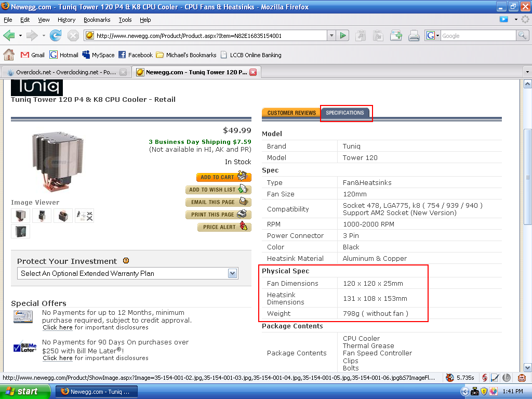This screenshot has width=532, height=399.
Task: Go to the Home page via the house icon
Action: (9, 55)
